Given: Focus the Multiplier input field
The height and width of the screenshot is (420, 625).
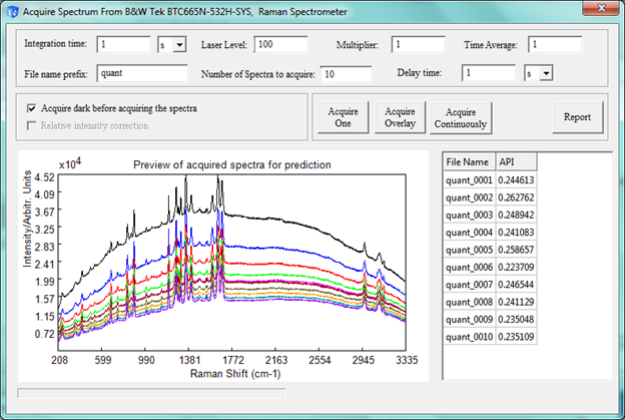Looking at the screenshot, I should point(418,44).
